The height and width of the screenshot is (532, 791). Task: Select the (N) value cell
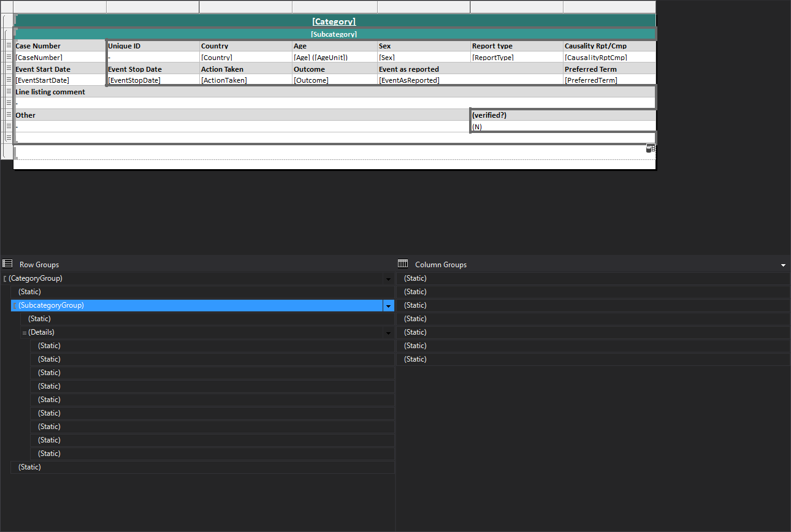564,126
